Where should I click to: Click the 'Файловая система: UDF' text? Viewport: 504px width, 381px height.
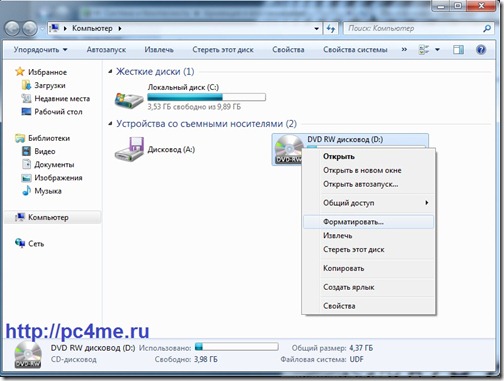pyautogui.click(x=322, y=360)
